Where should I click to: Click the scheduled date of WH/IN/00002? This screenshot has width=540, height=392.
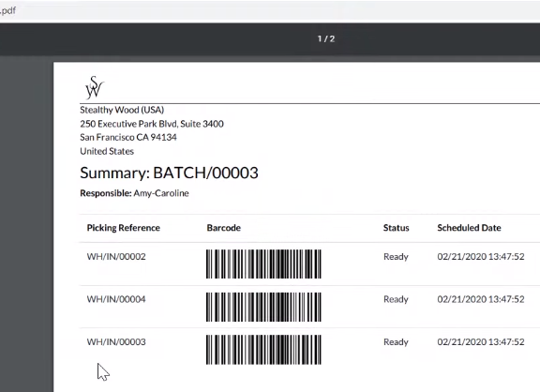click(x=481, y=257)
